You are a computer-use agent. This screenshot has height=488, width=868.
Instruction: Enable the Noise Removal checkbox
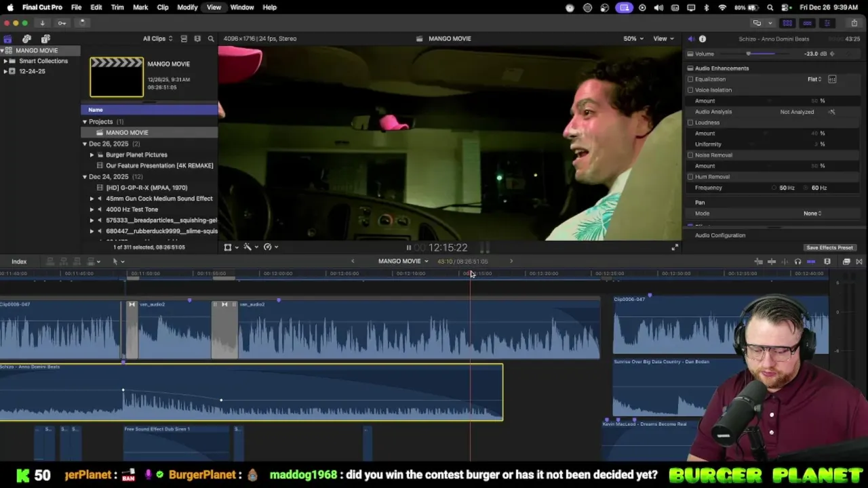tap(690, 155)
